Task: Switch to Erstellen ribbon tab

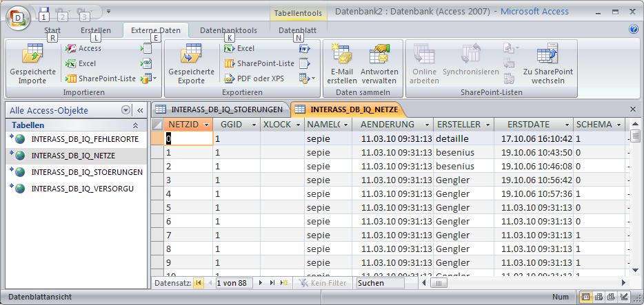Action: coord(96,30)
